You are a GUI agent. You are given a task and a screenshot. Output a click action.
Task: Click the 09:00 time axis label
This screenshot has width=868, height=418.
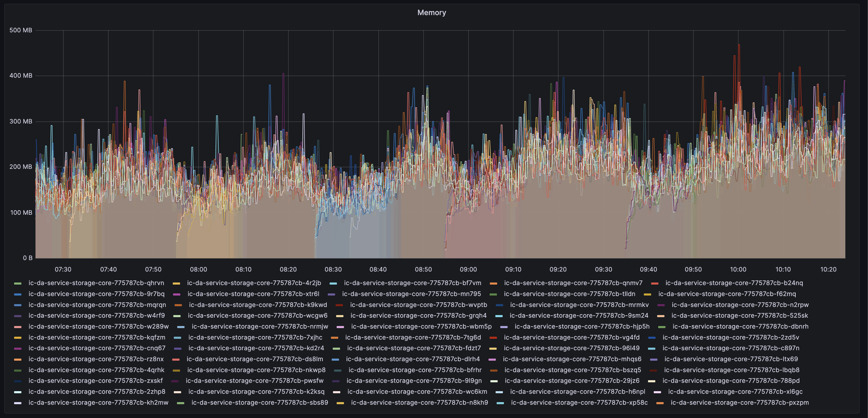469,269
